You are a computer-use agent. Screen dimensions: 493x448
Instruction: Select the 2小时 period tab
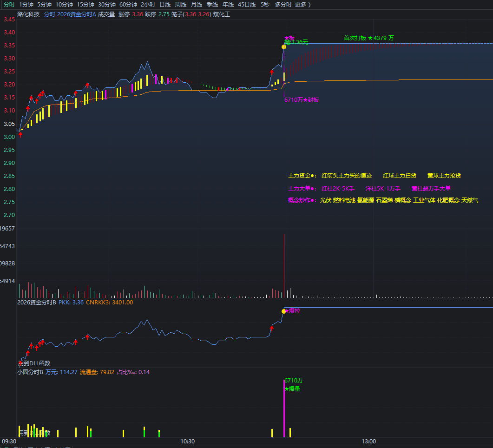(x=148, y=4)
